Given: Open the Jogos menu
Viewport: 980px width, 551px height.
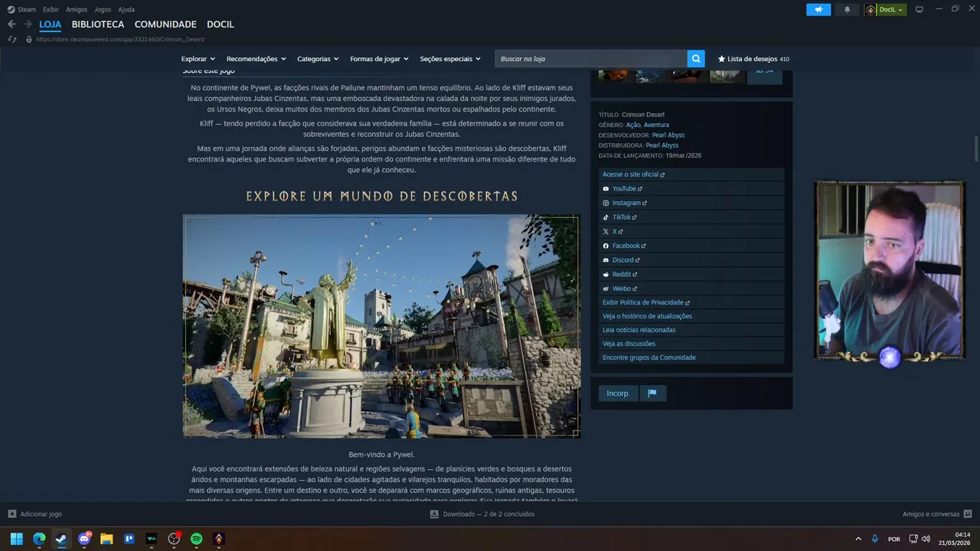Looking at the screenshot, I should point(103,9).
